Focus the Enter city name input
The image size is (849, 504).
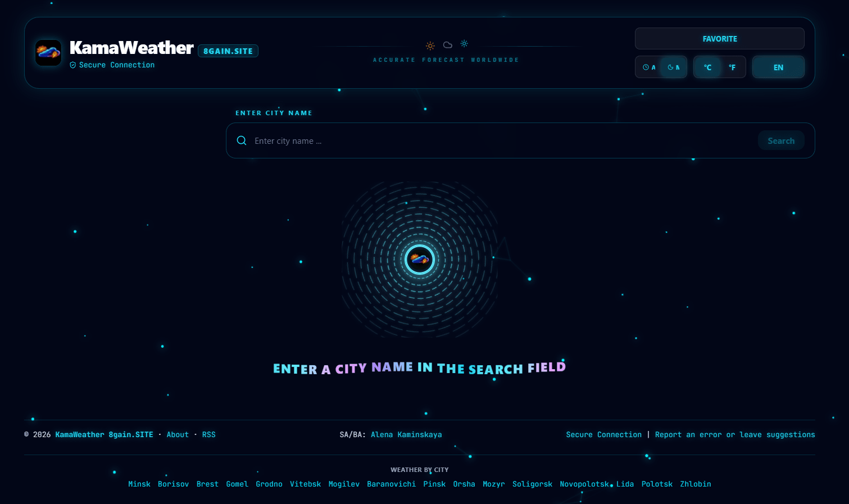503,140
